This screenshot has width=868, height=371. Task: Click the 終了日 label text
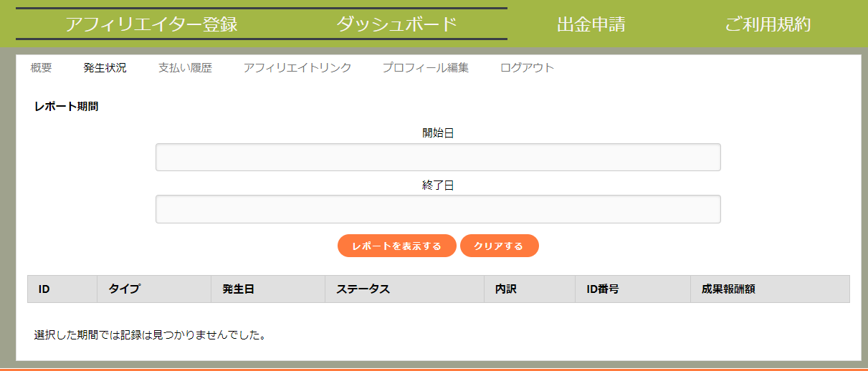438,185
